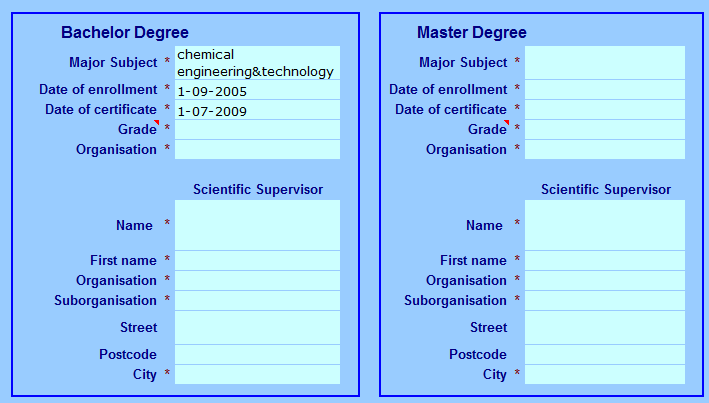Click the Bachelor Major Subject field
Screen dimensions: 709x403
[257, 62]
